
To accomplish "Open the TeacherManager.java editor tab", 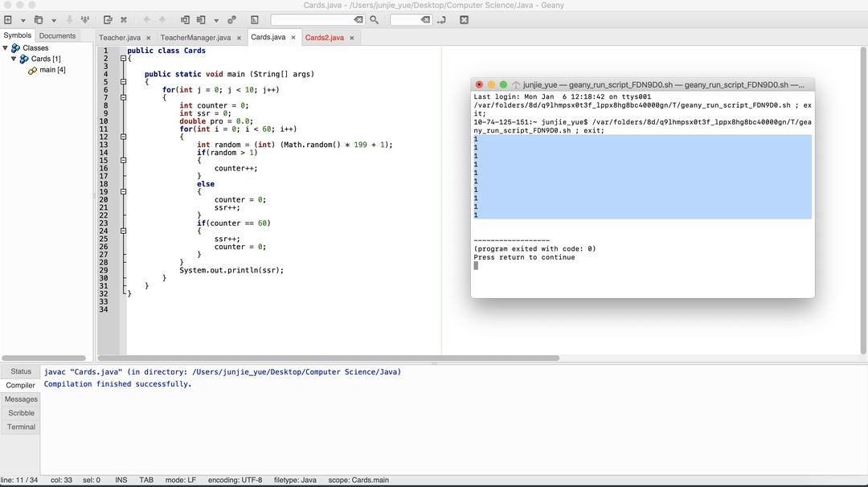I will coord(195,38).
